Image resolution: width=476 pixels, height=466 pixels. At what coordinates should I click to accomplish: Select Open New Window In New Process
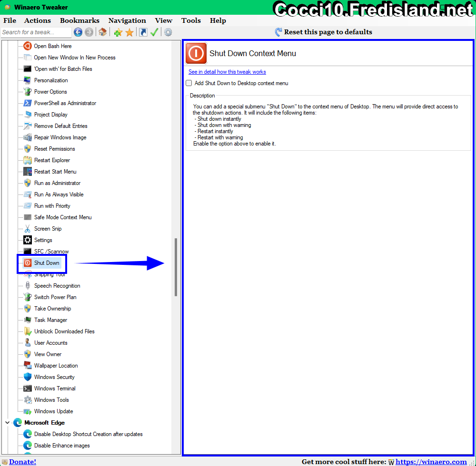coord(75,58)
